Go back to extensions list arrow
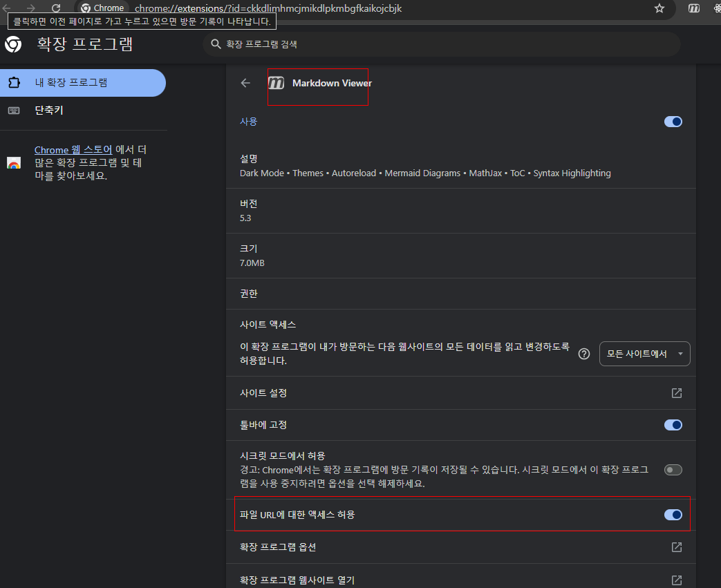 245,83
